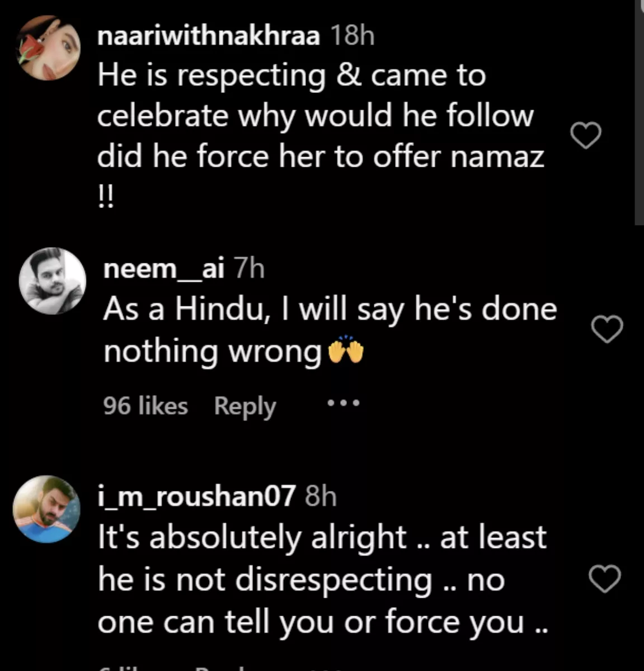Like naariwithnakhraa's comment with the heart
Image resolution: width=644 pixels, height=671 pixels.
[x=585, y=136]
